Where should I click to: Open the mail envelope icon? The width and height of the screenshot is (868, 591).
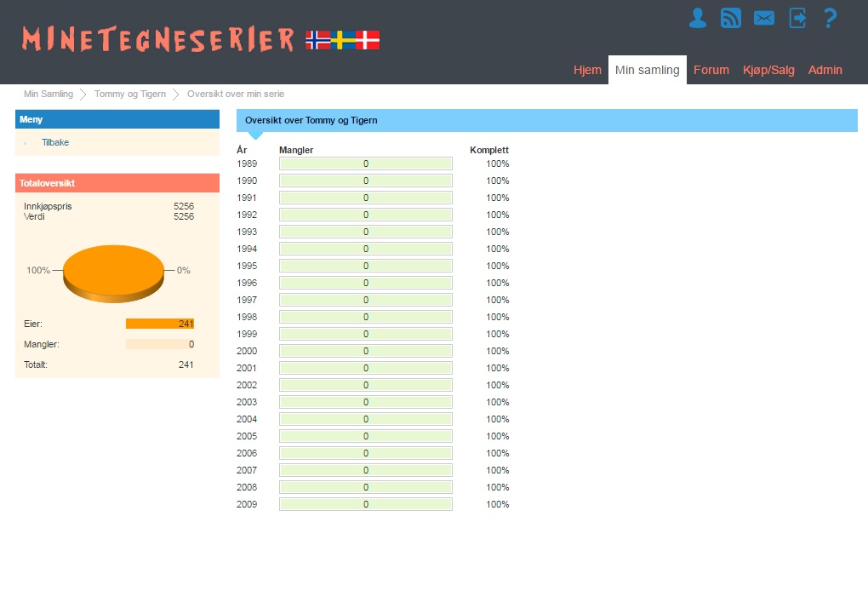(764, 18)
